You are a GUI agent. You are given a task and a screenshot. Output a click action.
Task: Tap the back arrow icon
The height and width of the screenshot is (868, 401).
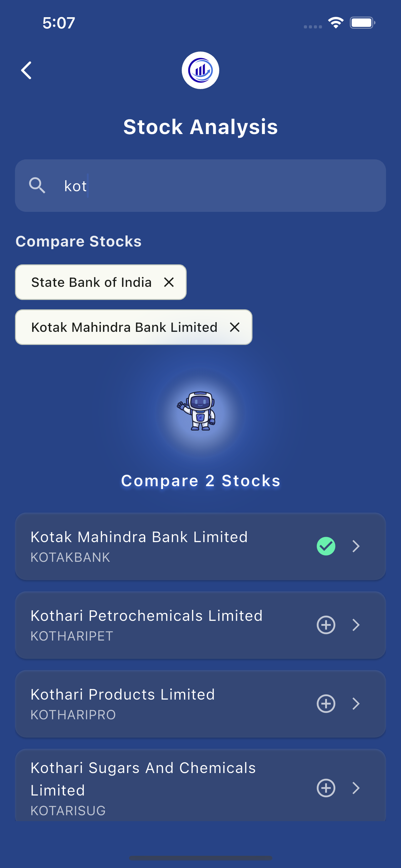pyautogui.click(x=26, y=70)
